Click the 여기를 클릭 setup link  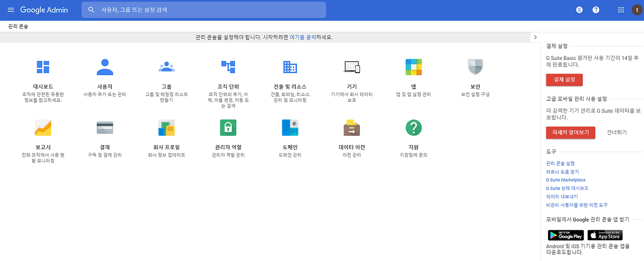(x=303, y=37)
